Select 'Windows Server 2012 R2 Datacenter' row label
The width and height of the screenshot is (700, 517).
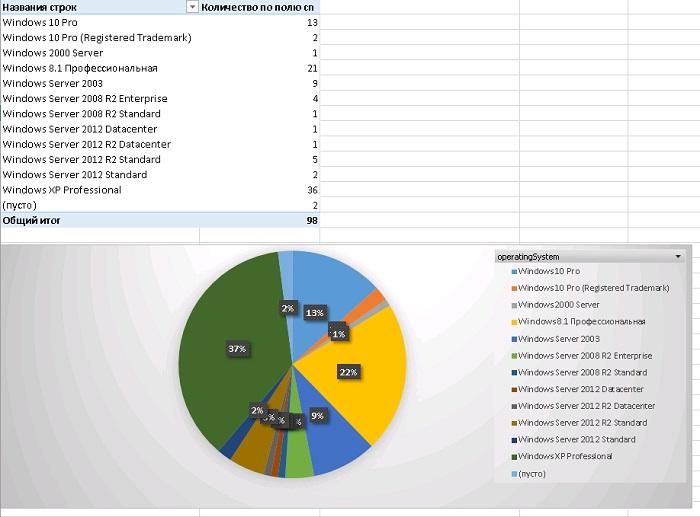tap(87, 144)
